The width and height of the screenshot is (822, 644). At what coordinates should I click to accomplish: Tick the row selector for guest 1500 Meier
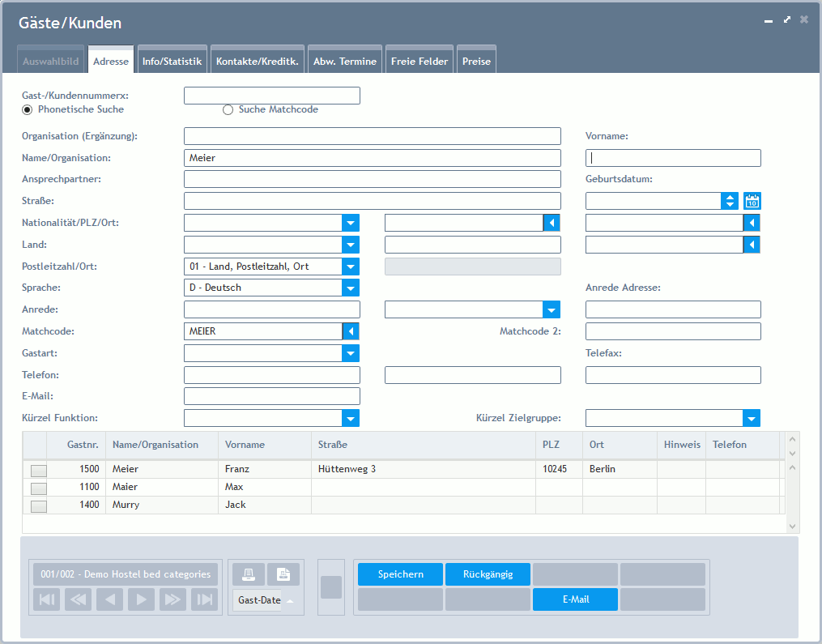tap(39, 471)
